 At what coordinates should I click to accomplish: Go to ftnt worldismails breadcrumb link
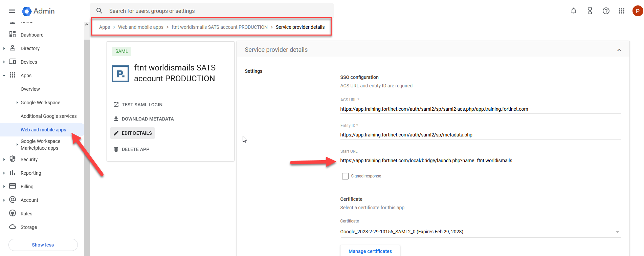coord(220,27)
